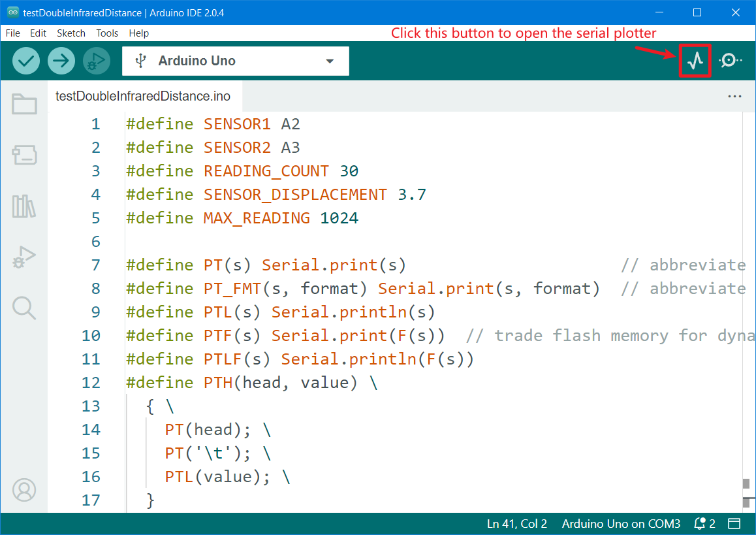The width and height of the screenshot is (756, 535).
Task: Click the 'trade flash memory' comment
Action: tap(610, 336)
